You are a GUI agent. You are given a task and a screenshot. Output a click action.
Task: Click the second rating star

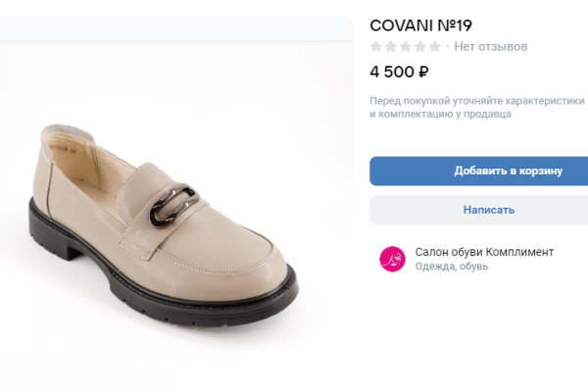[391, 46]
